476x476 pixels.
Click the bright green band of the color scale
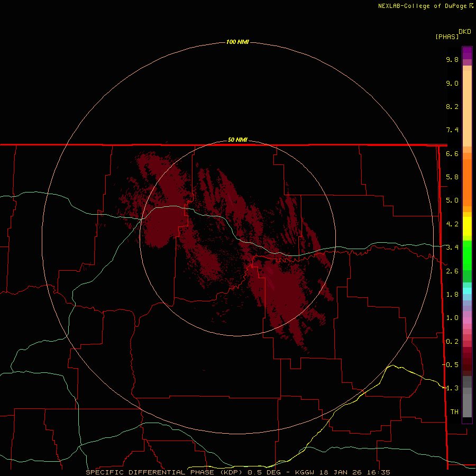(467, 255)
